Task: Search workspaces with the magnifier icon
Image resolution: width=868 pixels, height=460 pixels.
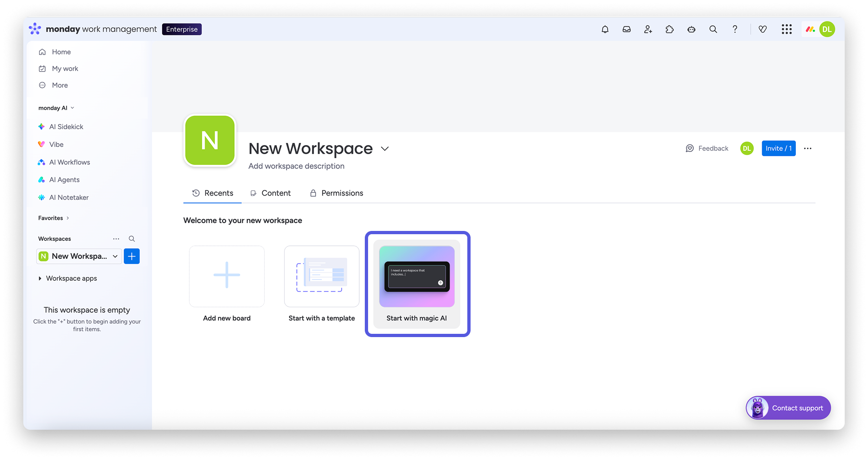Action: (x=132, y=239)
